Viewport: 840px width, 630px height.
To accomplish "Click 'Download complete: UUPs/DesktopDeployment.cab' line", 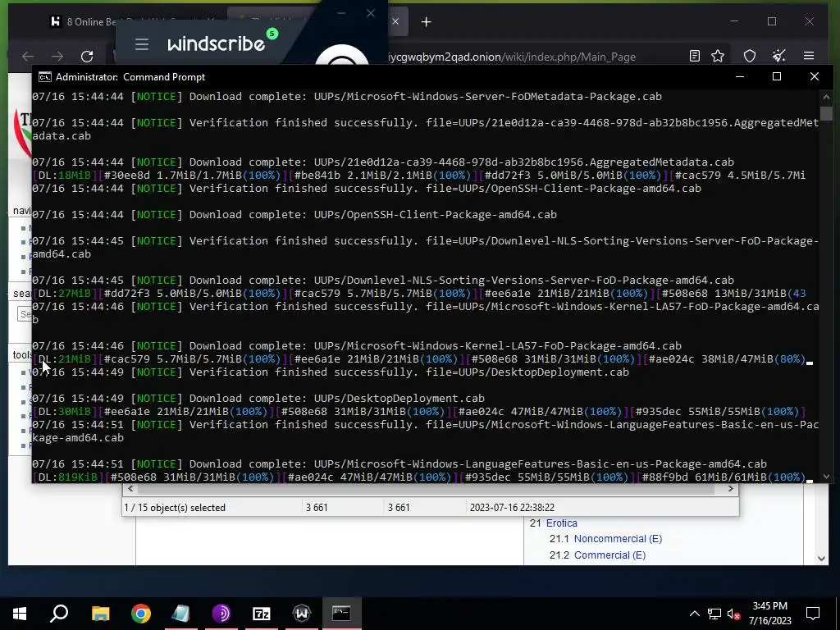I will coord(258,399).
